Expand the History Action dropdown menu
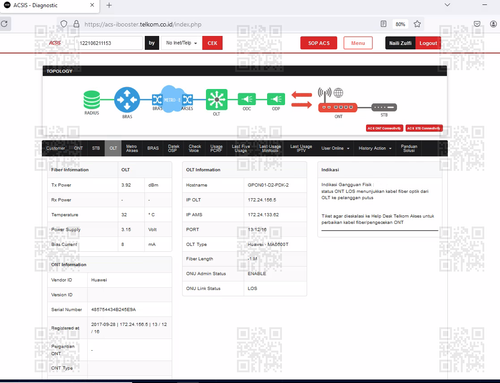 point(375,148)
